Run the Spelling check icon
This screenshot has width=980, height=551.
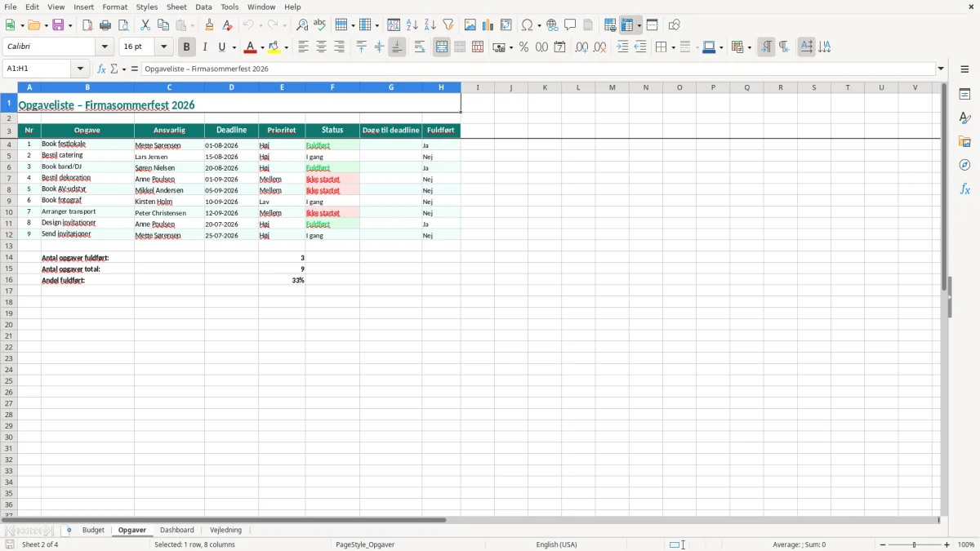click(319, 25)
